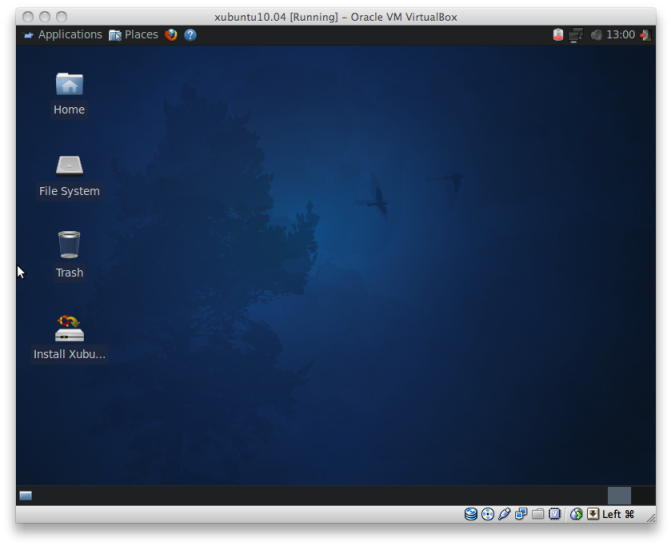Open the Applications menu
671x546 pixels.
(62, 35)
